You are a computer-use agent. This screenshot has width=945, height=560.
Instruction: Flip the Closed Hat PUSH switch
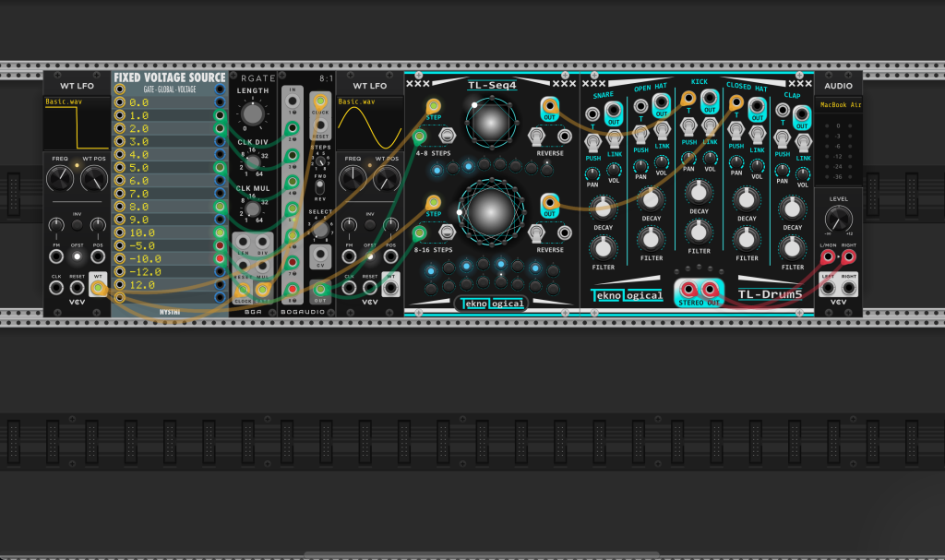tap(736, 130)
